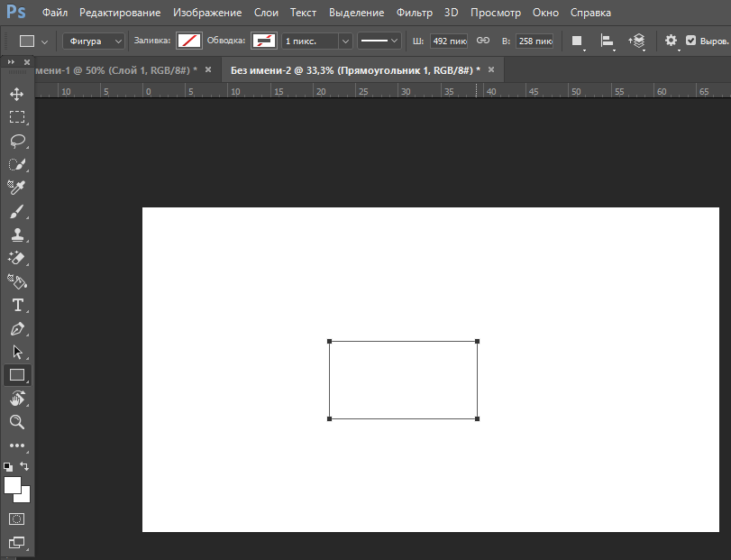Open the Заливка fill color swatch
This screenshot has height=560, width=731.
point(188,41)
